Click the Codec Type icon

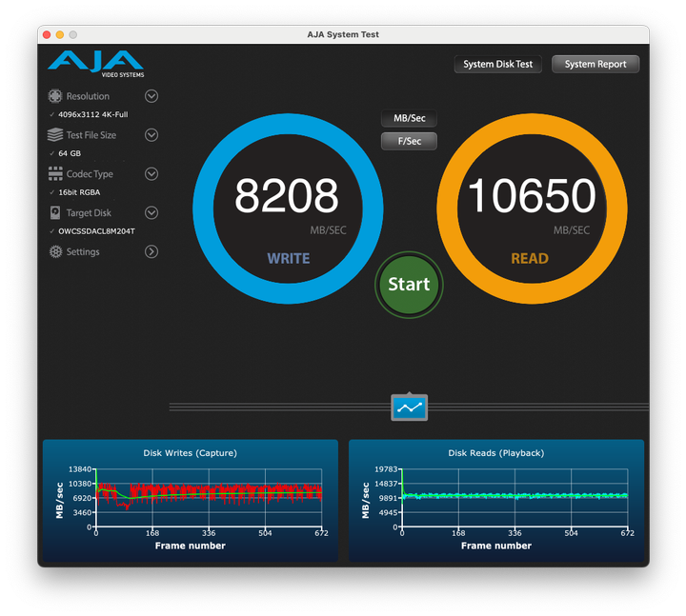(55, 174)
